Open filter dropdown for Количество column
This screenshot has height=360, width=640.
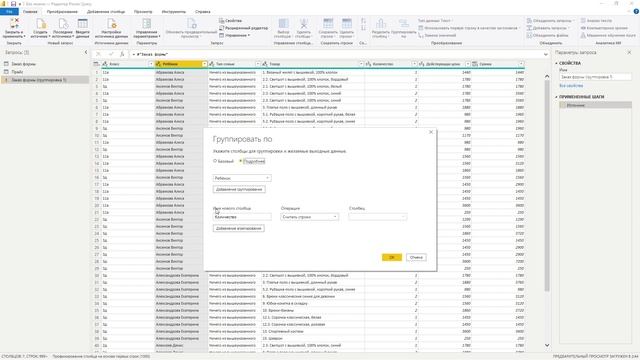[414, 64]
